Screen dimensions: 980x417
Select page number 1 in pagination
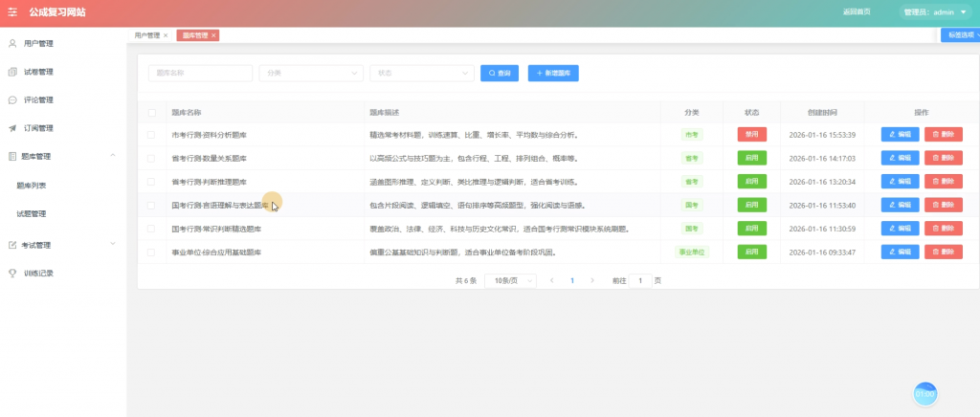(572, 281)
